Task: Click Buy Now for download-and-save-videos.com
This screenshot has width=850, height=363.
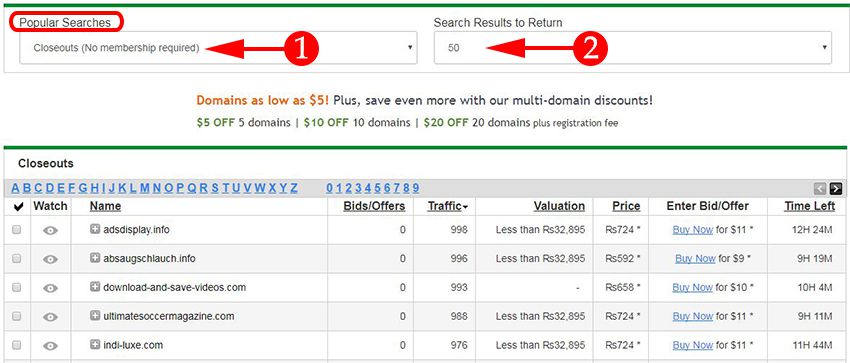Action: (692, 287)
